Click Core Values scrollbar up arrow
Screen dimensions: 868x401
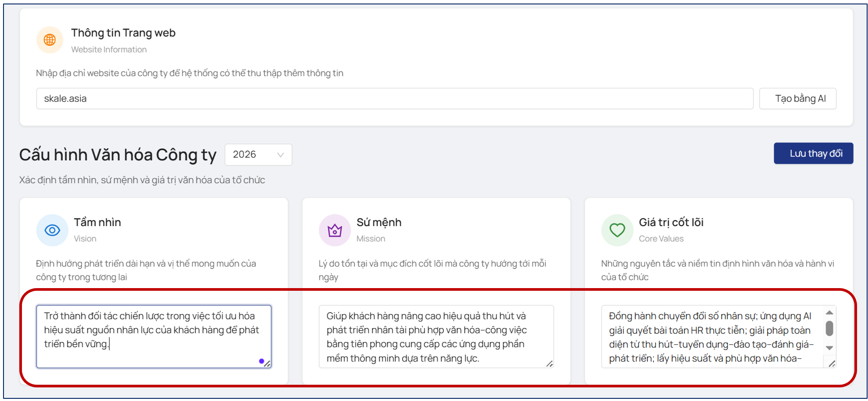pyautogui.click(x=829, y=313)
